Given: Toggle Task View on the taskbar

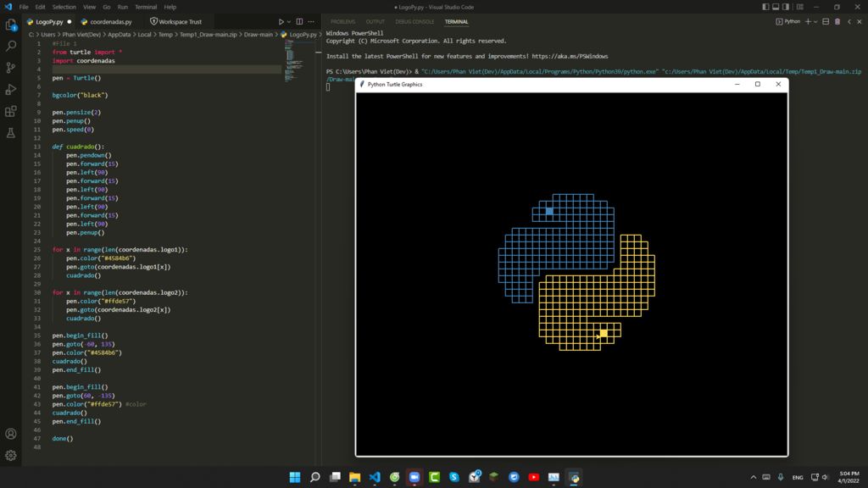Looking at the screenshot, I should click(x=335, y=477).
